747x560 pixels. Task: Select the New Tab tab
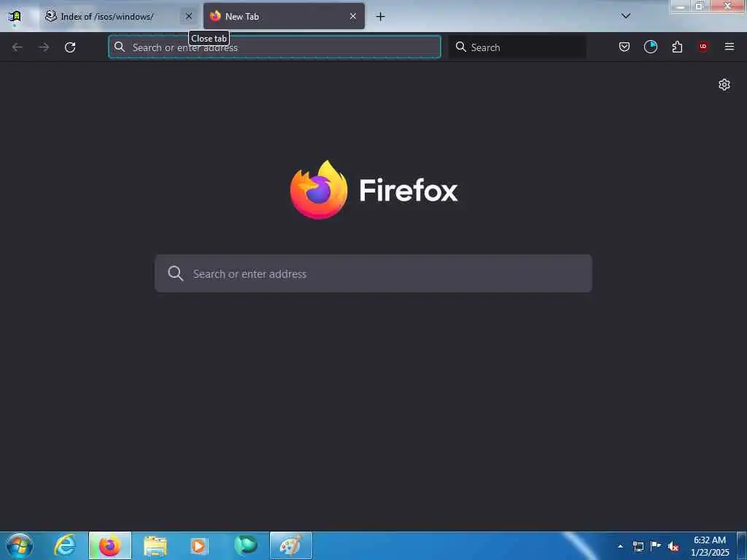pos(284,16)
